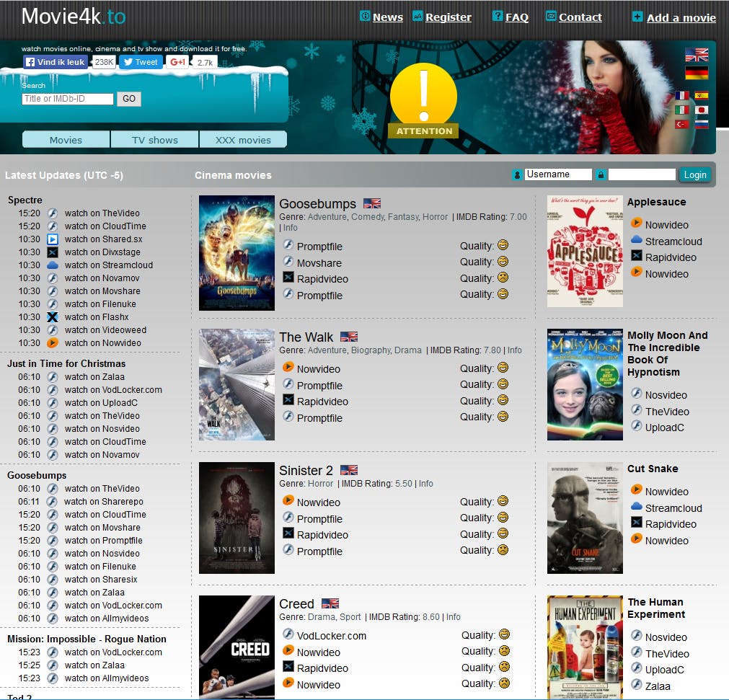Choose the French flag language icon
Viewport: 729px width, 700px height.
tap(682, 95)
